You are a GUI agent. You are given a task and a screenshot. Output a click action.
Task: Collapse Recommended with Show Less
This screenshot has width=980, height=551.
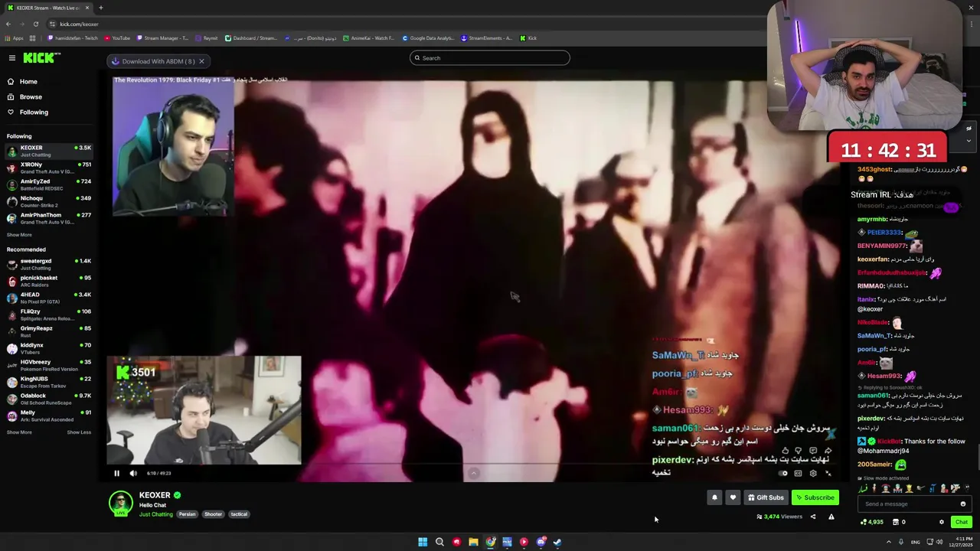tap(79, 432)
